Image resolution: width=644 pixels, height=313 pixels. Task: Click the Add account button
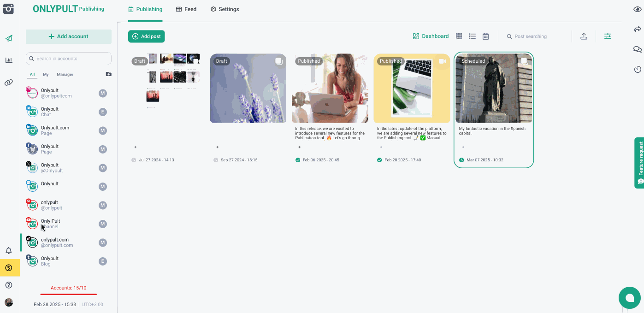[69, 36]
